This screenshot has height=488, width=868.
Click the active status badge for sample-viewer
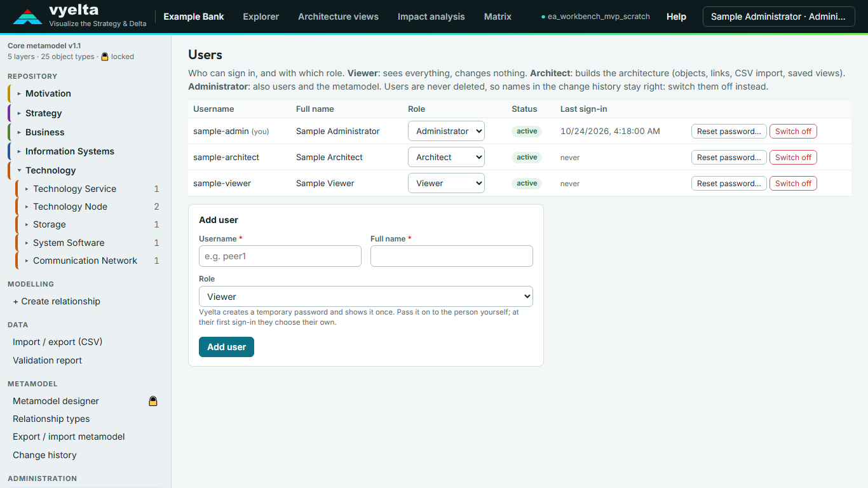pos(527,184)
